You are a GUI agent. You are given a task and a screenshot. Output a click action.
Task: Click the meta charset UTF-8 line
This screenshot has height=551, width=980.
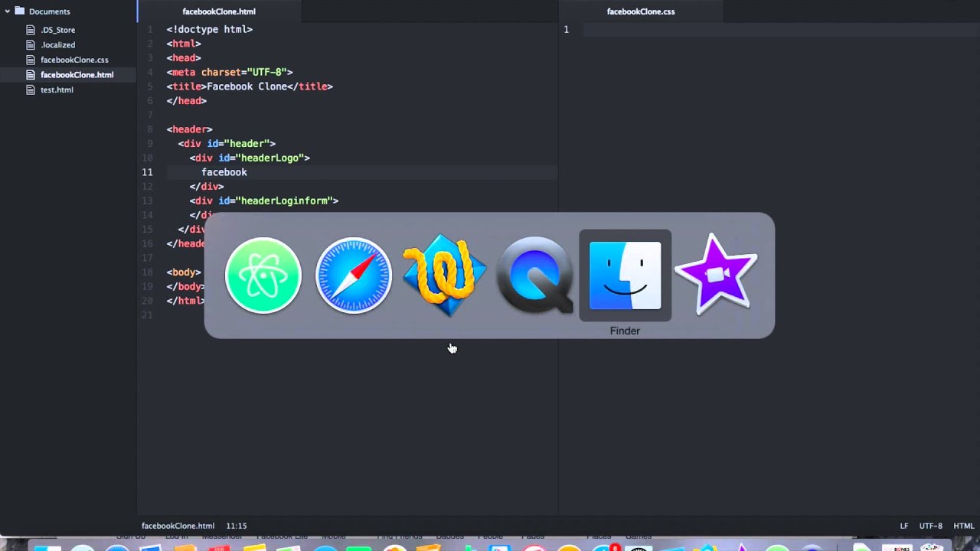[230, 72]
